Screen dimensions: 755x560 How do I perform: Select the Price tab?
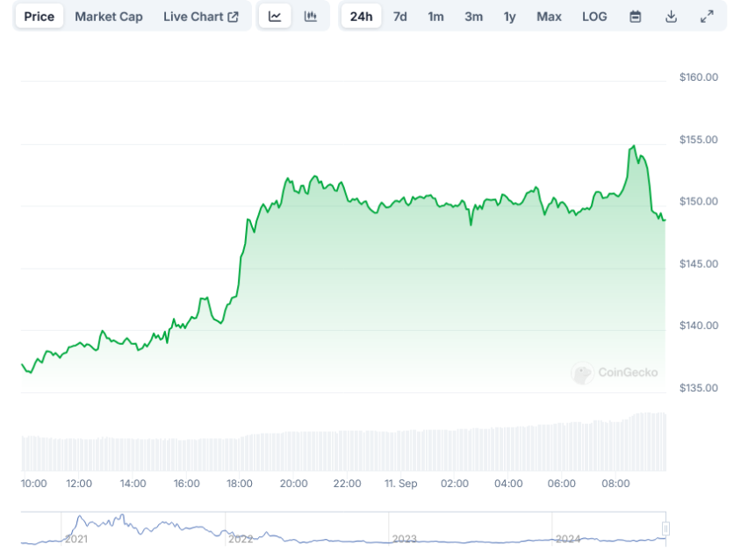coord(39,17)
